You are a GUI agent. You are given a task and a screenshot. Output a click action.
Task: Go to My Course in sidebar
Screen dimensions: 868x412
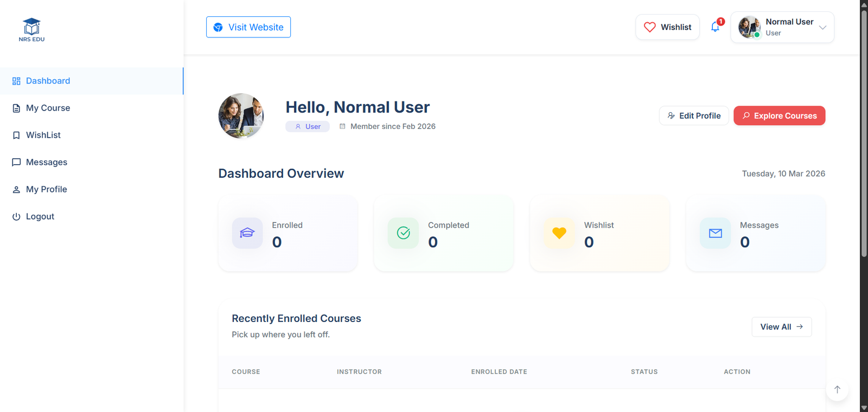pos(48,108)
